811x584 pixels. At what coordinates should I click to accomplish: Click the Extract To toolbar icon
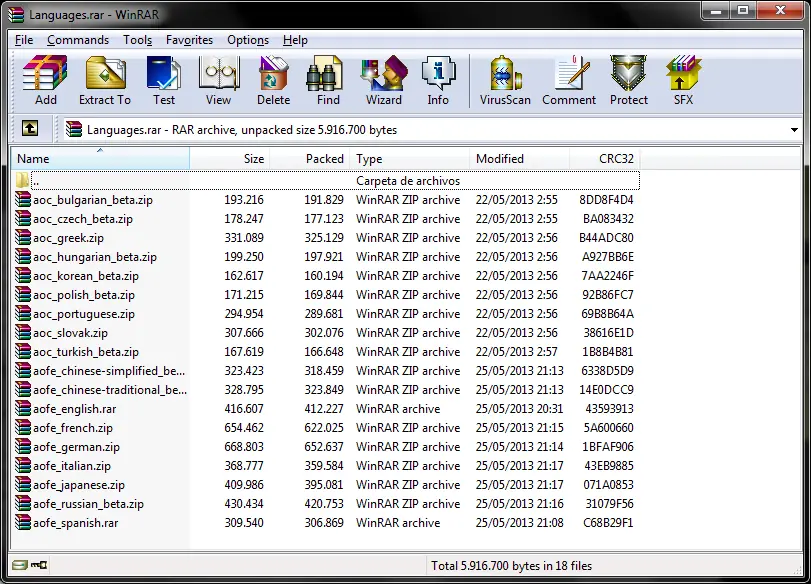[x=105, y=80]
